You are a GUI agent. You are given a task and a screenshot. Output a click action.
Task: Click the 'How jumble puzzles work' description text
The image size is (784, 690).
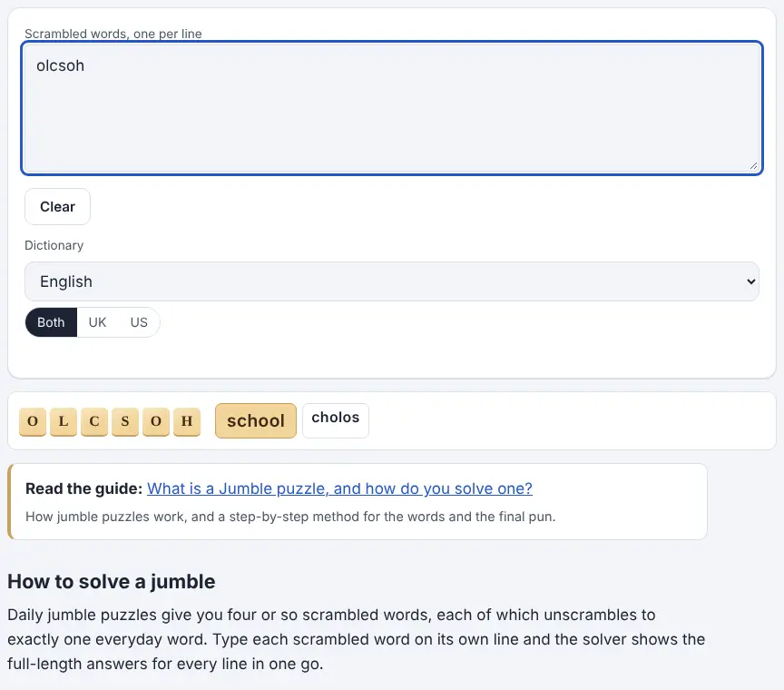pyautogui.click(x=290, y=517)
